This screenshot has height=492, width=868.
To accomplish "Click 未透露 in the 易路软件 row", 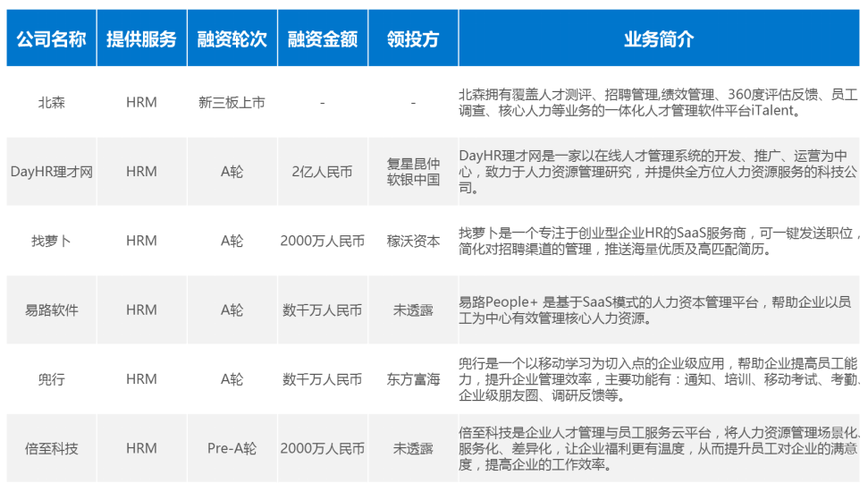I will pyautogui.click(x=413, y=310).
